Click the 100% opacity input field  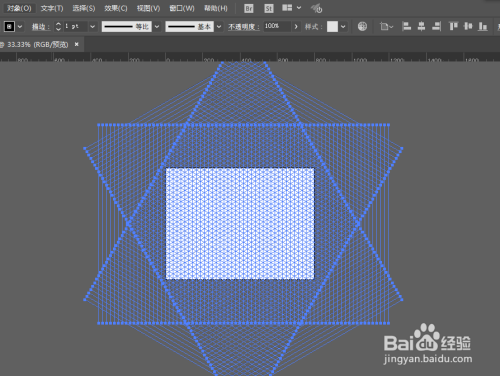277,26
